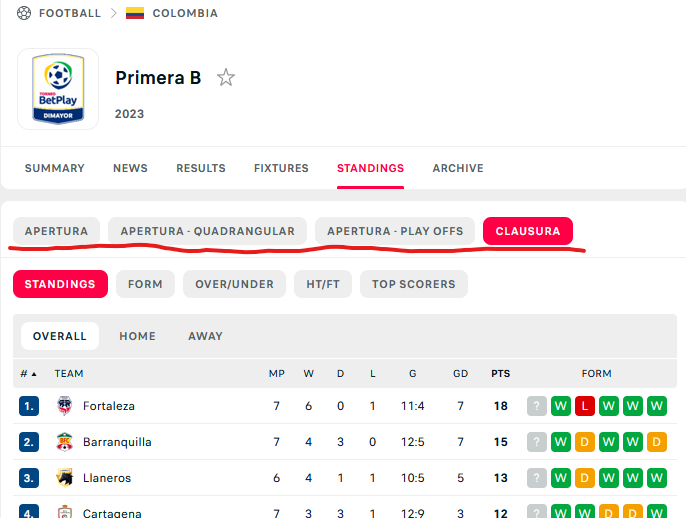Select the Home standings view
This screenshot has height=518, width=686.
[137, 336]
